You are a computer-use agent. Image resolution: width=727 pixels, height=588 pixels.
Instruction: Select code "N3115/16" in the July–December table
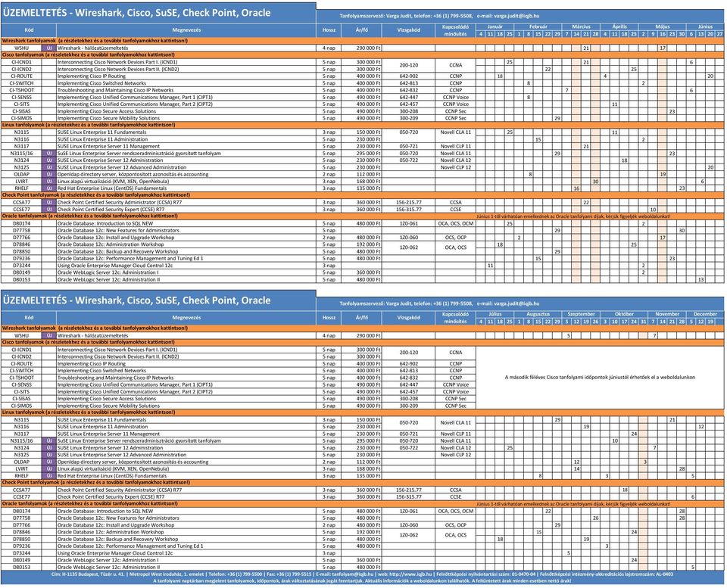(22, 440)
